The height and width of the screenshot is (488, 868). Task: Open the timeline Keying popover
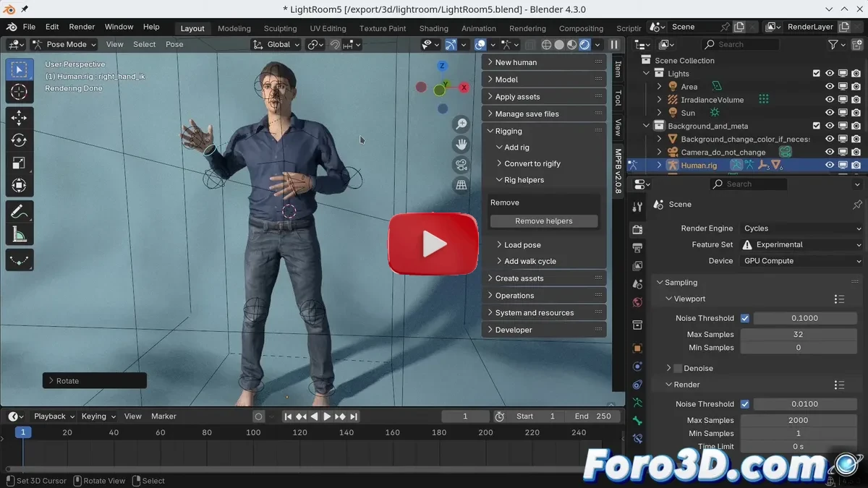click(x=98, y=416)
